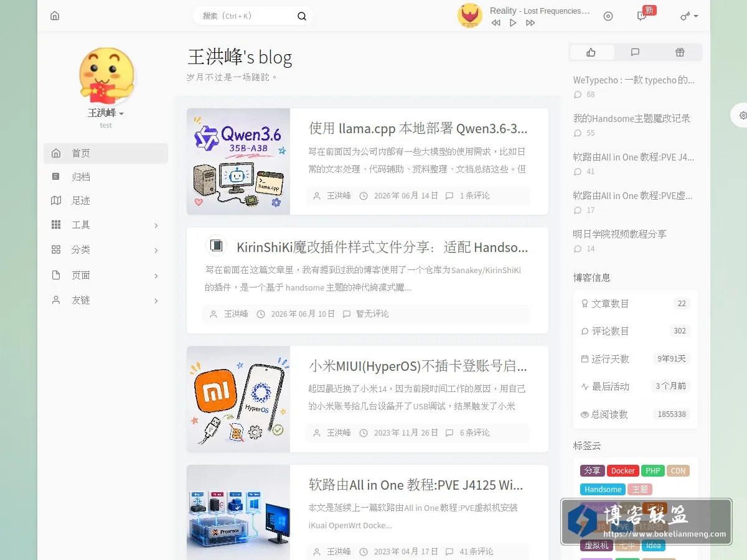This screenshot has height=560, width=747.
Task: Click the sidebar avatar image
Action: pos(106,76)
